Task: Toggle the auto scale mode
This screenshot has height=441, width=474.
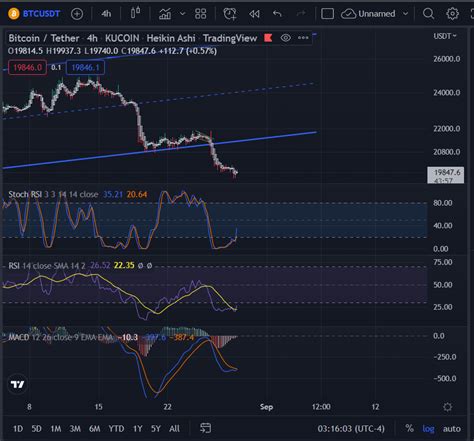Action: 452,429
